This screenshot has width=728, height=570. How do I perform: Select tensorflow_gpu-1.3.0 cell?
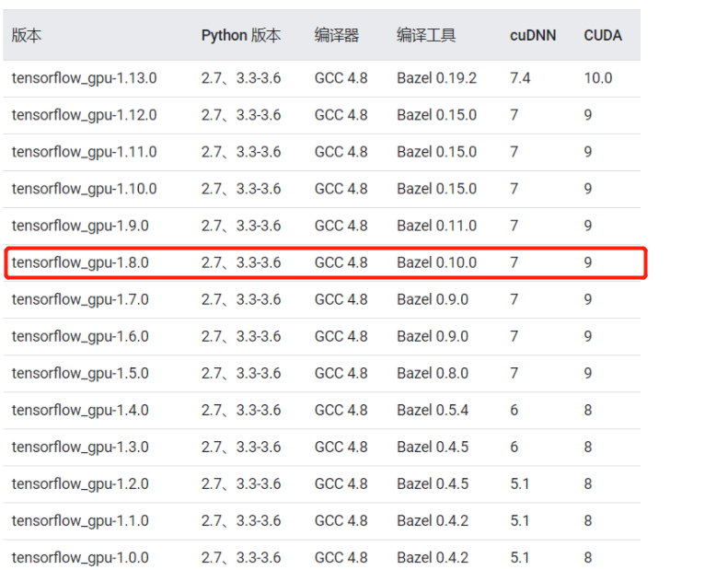pos(80,447)
